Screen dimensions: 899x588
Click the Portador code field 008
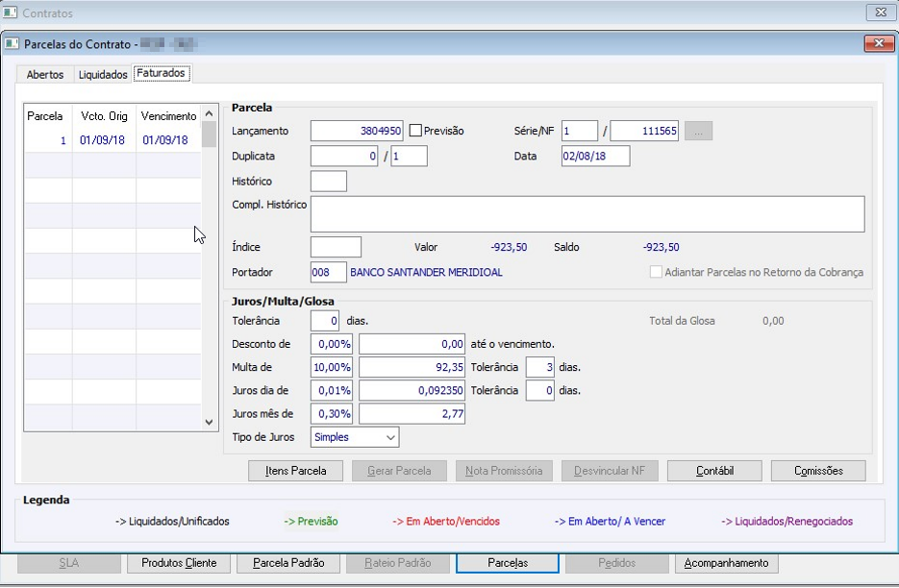coord(328,273)
